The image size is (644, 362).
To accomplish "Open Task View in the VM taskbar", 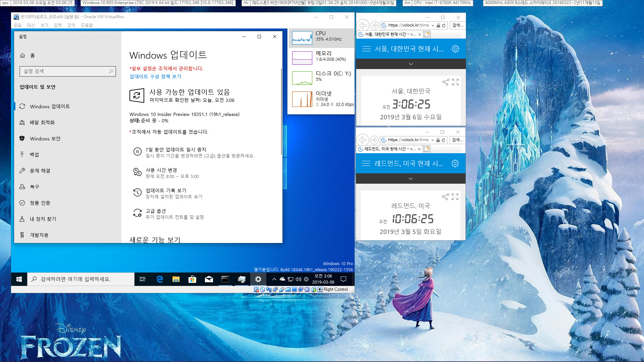I will [143, 279].
